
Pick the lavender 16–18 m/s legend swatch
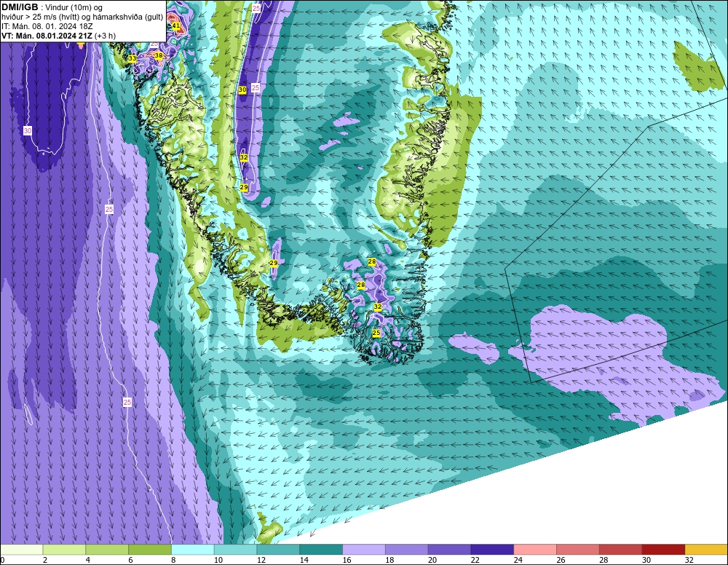click(364, 550)
